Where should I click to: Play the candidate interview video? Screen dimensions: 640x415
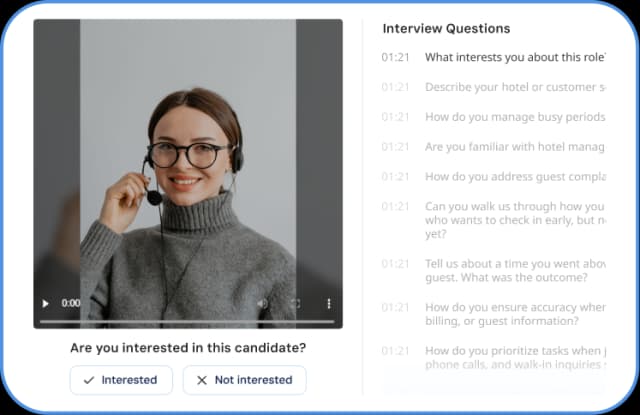tap(45, 304)
